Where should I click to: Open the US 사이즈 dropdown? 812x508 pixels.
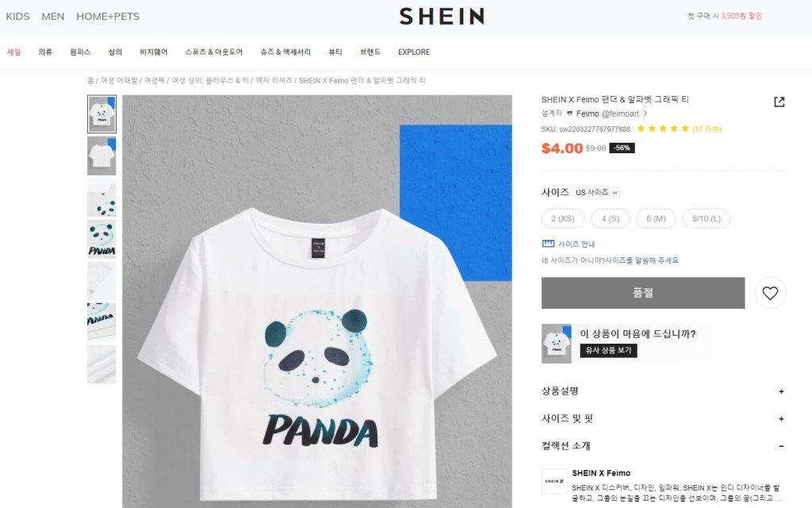[597, 192]
